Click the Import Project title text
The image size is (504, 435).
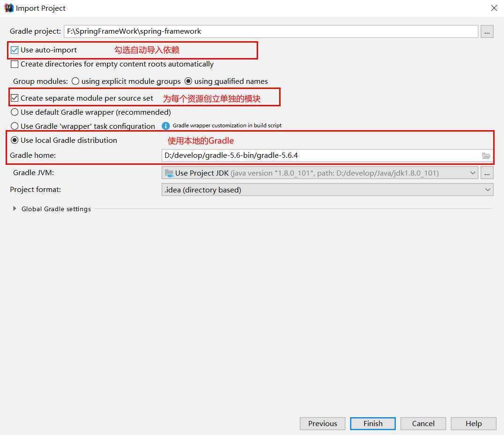pos(40,8)
